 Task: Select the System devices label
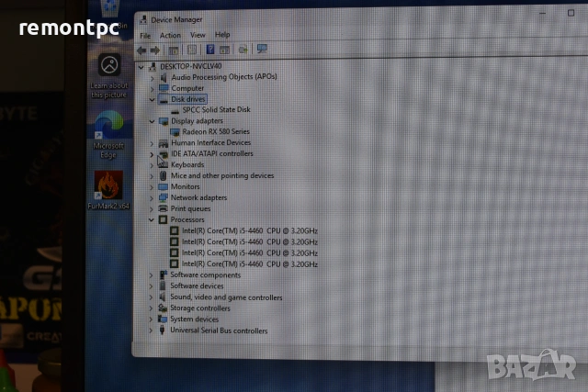194,319
